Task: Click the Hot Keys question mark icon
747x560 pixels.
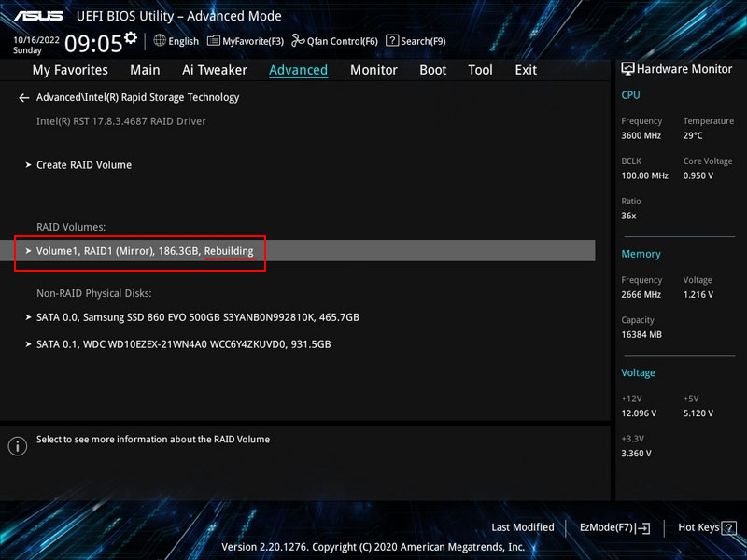Action: tap(728, 527)
